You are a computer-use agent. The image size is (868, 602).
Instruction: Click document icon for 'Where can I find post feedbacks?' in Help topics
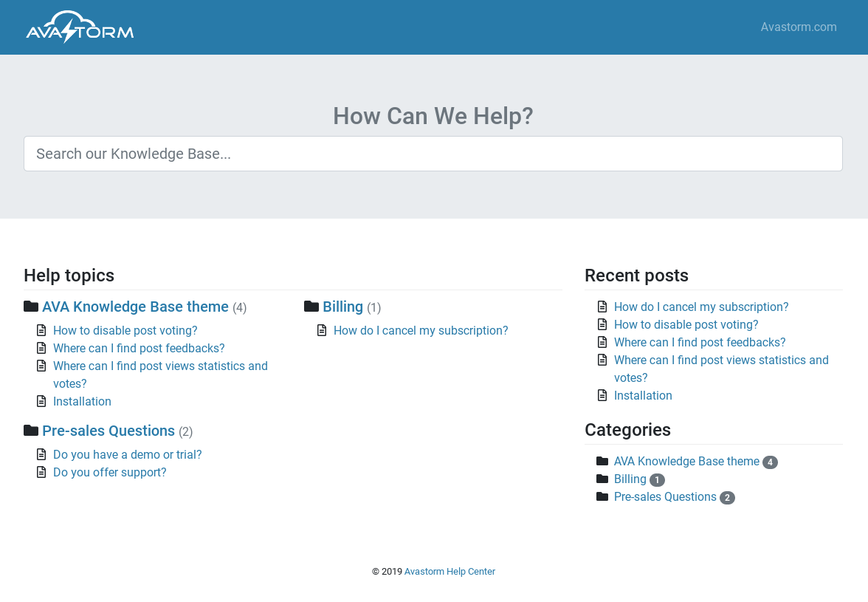click(41, 349)
